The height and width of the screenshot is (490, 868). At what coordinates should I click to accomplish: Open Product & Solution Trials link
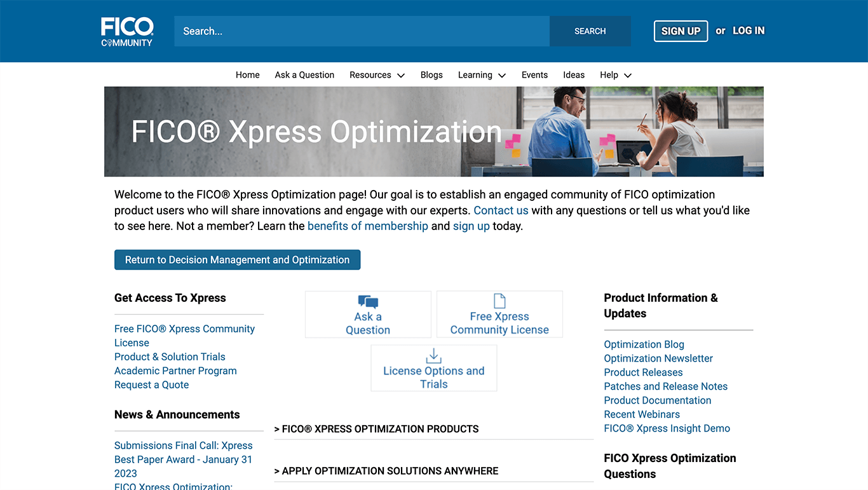[170, 357]
